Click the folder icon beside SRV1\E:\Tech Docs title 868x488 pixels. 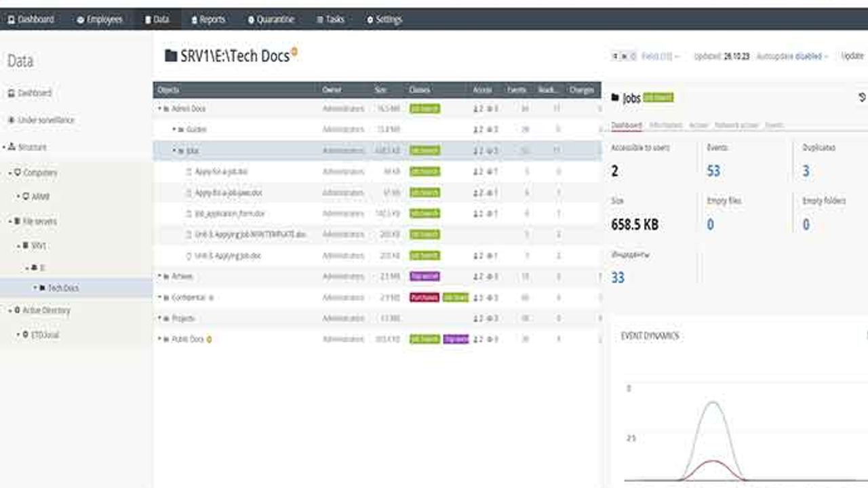click(171, 56)
